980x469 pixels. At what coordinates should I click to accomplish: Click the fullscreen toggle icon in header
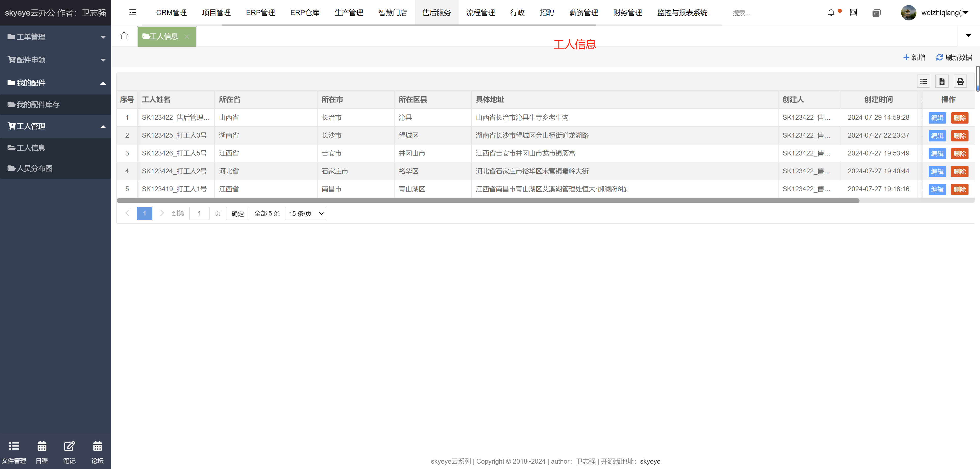[853, 13]
